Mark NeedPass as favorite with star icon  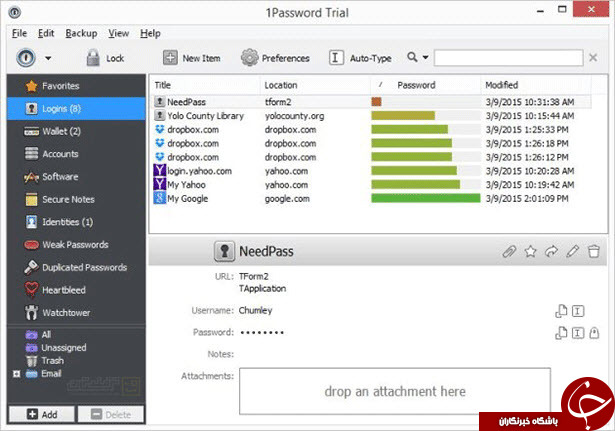[530, 251]
